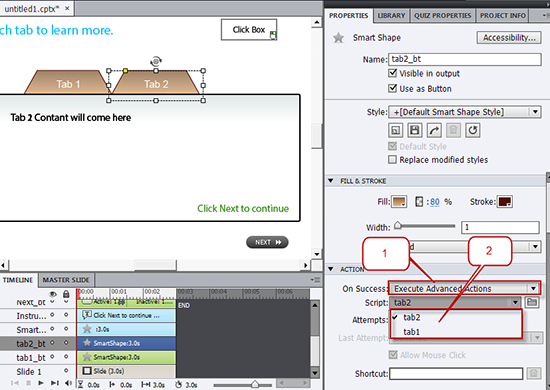Click the timeline play button
This screenshot has height=390, width=550.
click(x=41, y=383)
